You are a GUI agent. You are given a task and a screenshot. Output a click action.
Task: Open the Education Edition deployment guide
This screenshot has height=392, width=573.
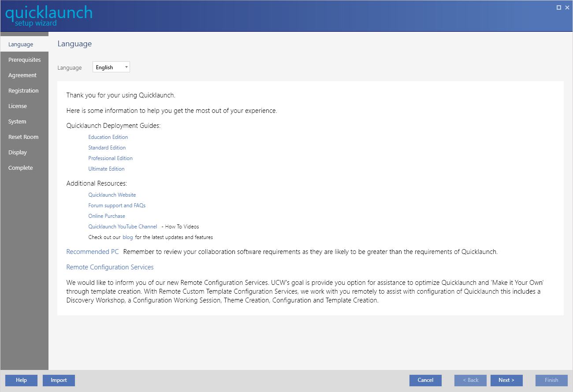pyautogui.click(x=108, y=137)
